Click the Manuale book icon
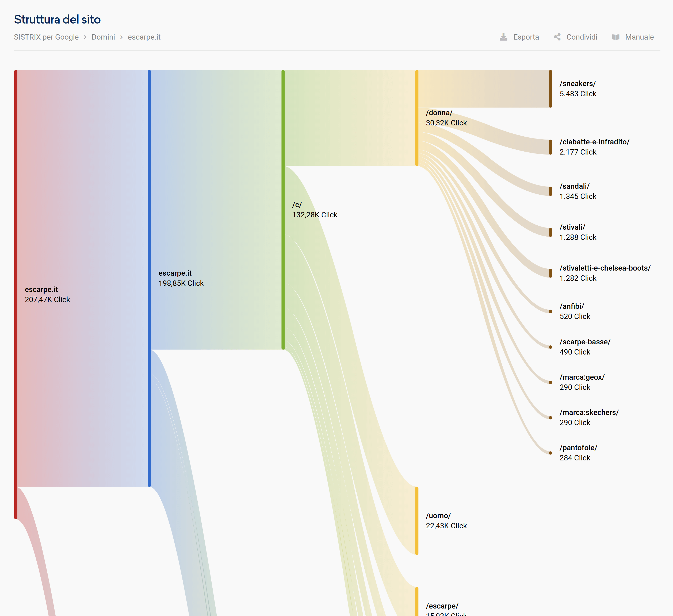673x616 pixels. tap(615, 37)
